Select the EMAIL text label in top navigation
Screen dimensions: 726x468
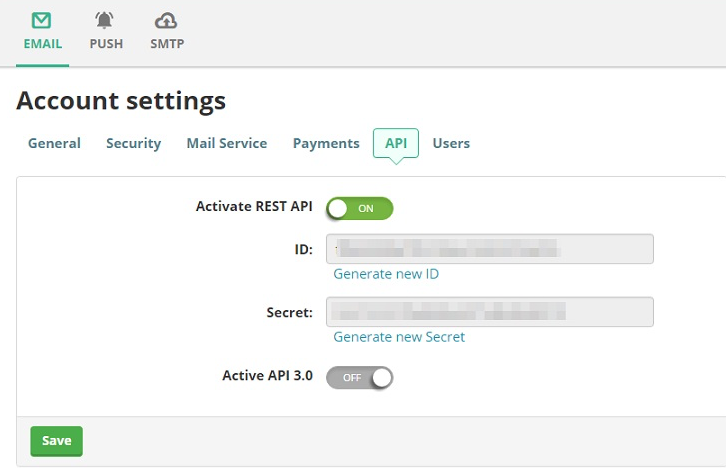(x=43, y=44)
